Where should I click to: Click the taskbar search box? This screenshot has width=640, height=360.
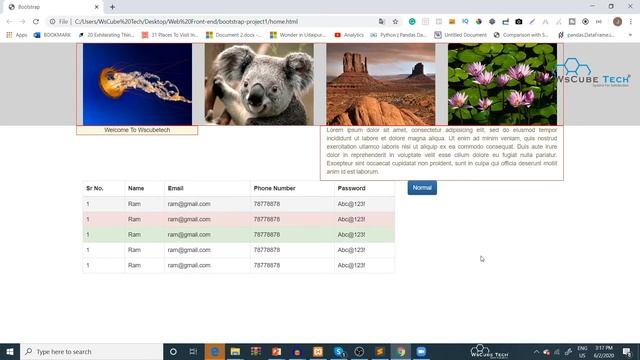(x=91, y=351)
